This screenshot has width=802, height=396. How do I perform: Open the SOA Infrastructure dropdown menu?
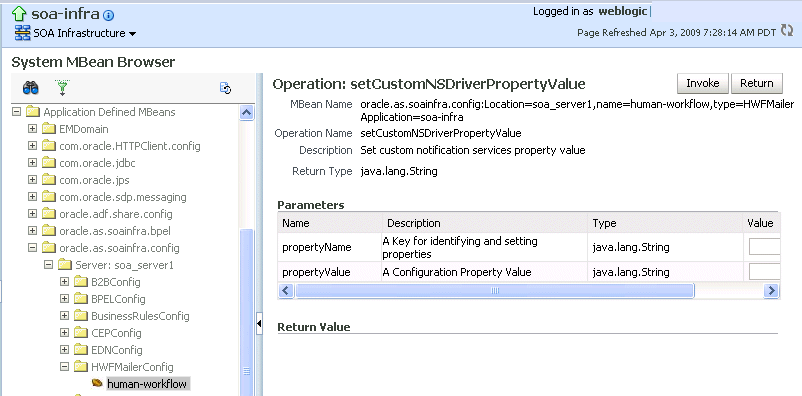(x=132, y=34)
